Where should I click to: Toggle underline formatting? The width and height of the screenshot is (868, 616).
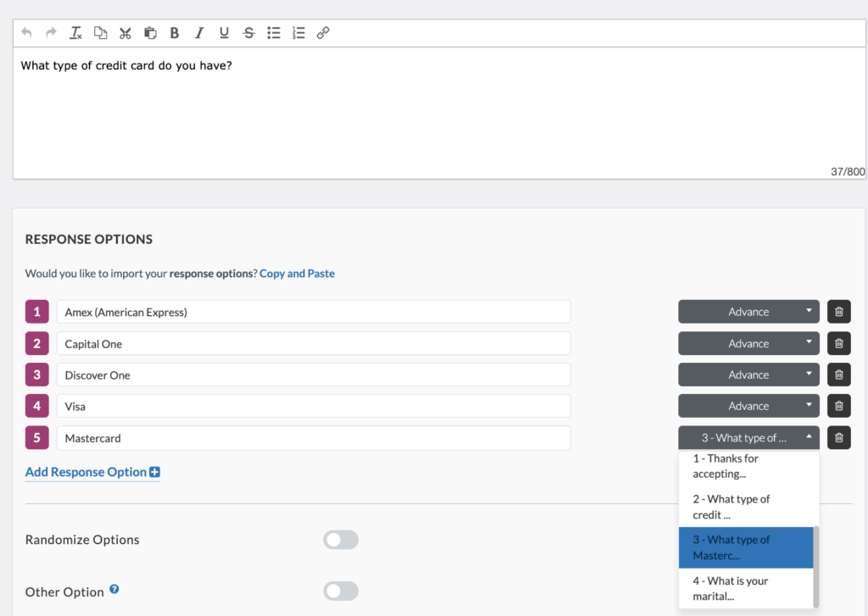point(223,32)
